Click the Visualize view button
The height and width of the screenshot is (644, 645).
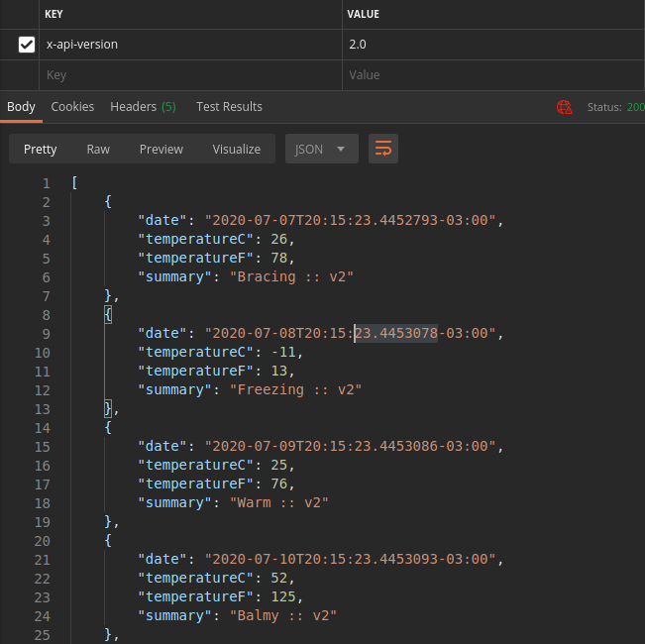tap(236, 149)
